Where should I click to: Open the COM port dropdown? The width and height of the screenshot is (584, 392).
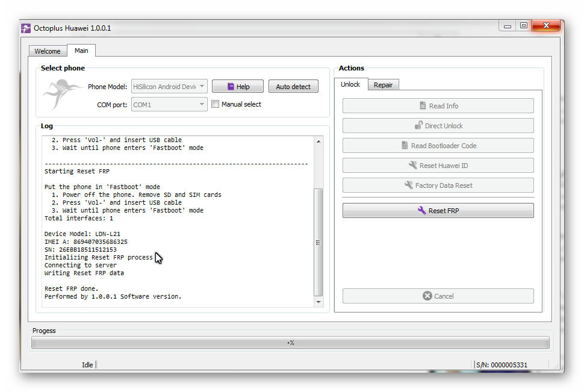pyautogui.click(x=169, y=104)
